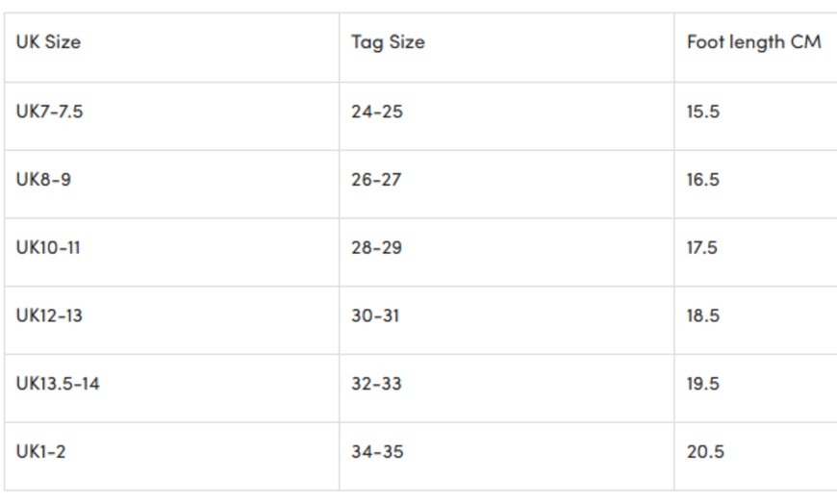837x504 pixels.
Task: Select the UK12-13 size cell
Action: click(49, 315)
